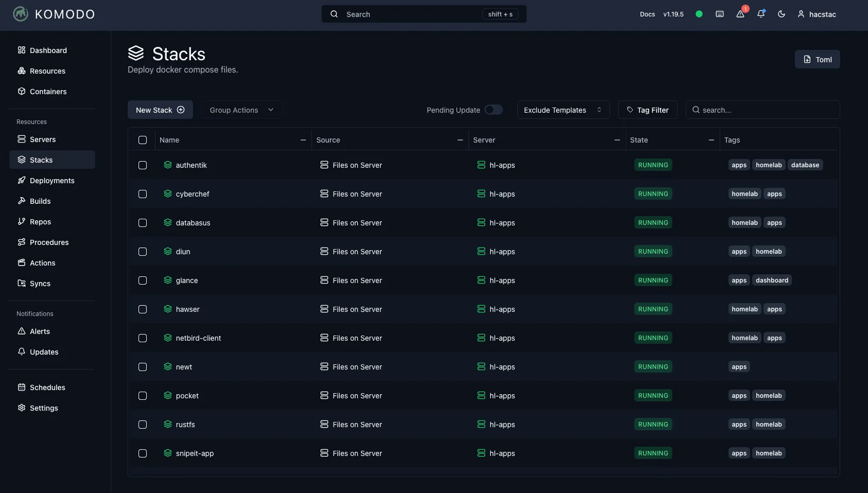Click the New Stack button
This screenshot has height=493, width=868.
tap(160, 110)
